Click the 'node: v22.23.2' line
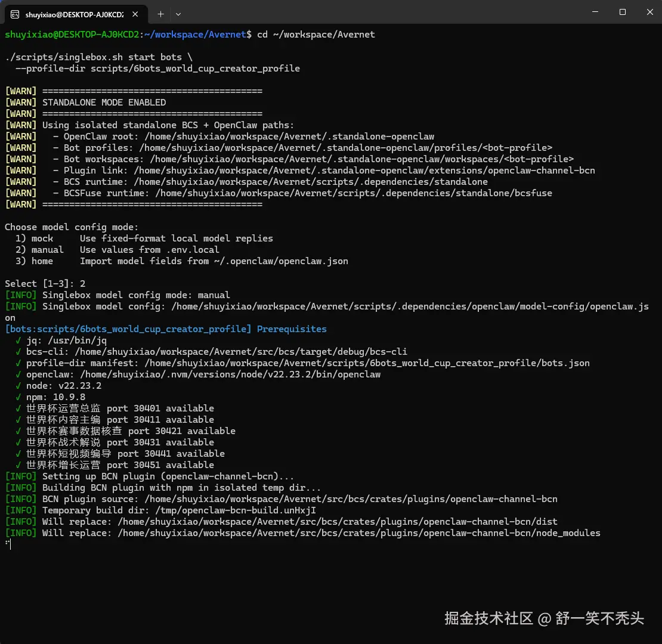This screenshot has width=662, height=644. [58, 386]
